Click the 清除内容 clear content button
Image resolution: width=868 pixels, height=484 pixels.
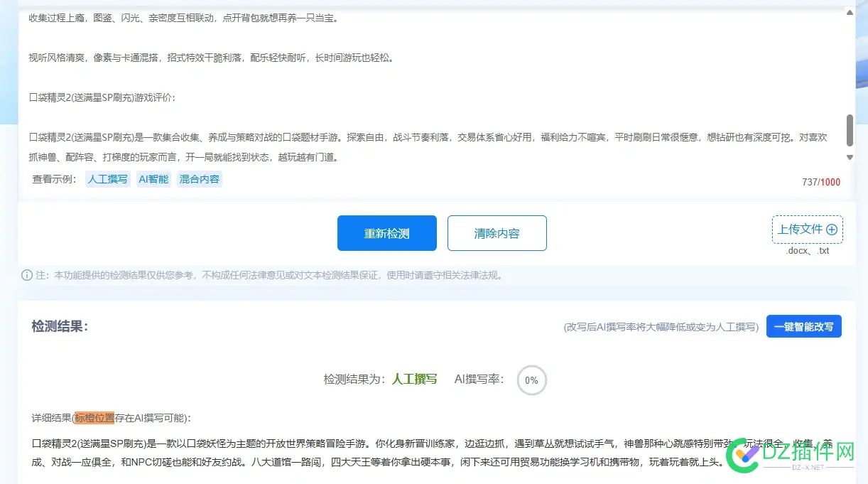tap(497, 232)
